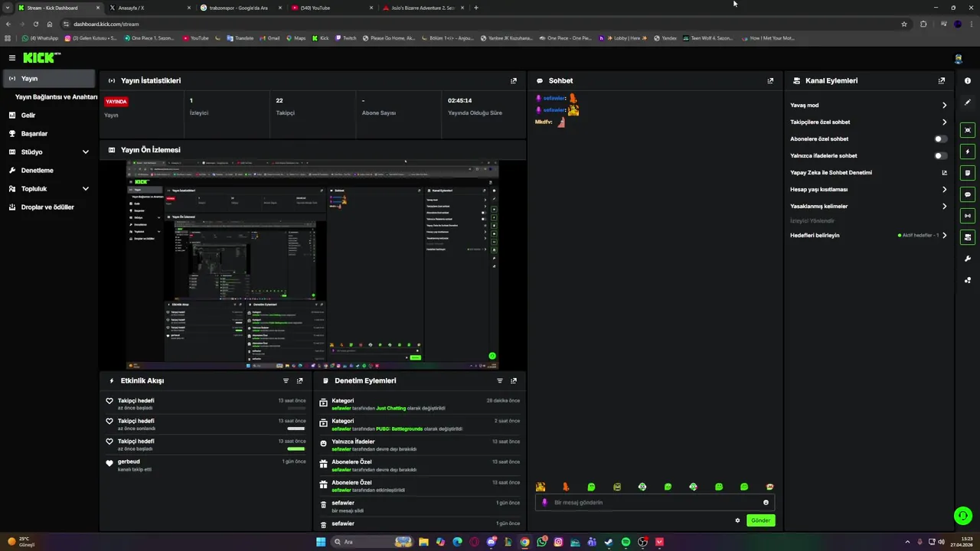Click the note icon in the right sidebar

[968, 173]
